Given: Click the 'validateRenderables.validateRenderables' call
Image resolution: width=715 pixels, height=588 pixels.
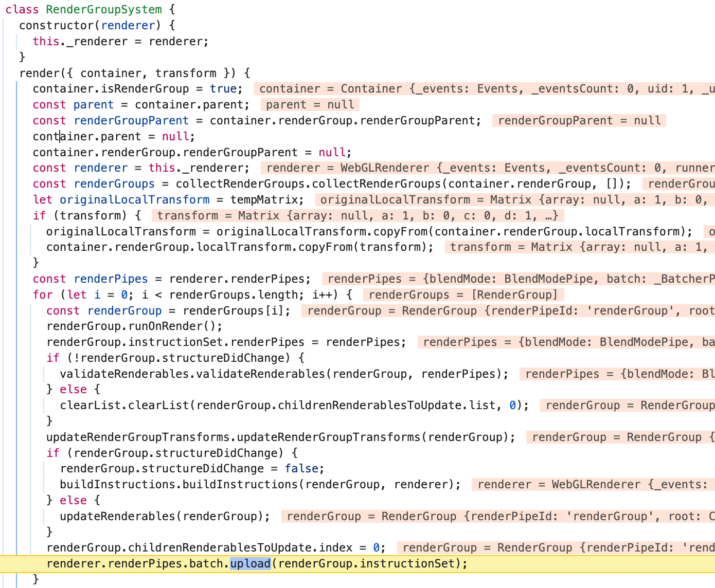Looking at the screenshot, I should [x=192, y=374].
